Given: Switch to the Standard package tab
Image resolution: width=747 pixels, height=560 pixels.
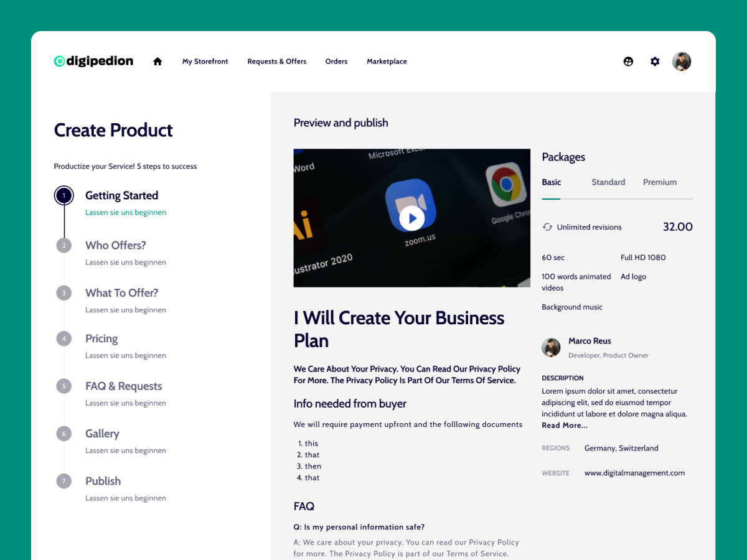Looking at the screenshot, I should tap(608, 182).
